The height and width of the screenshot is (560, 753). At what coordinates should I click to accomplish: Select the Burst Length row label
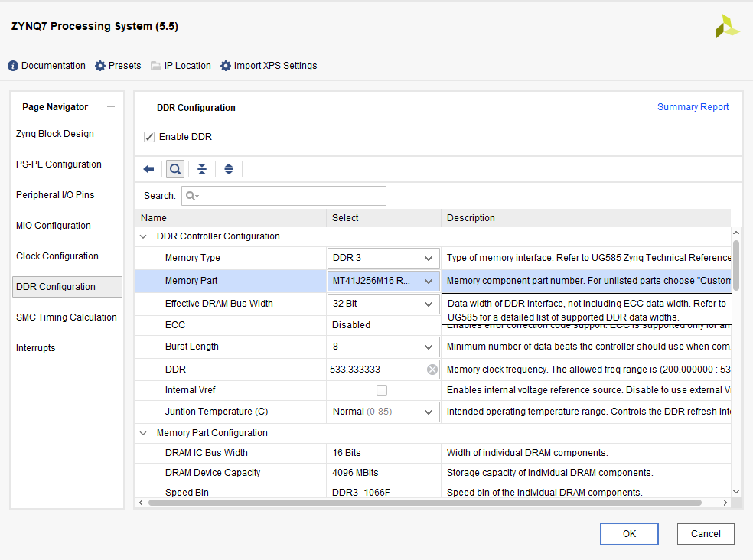191,347
